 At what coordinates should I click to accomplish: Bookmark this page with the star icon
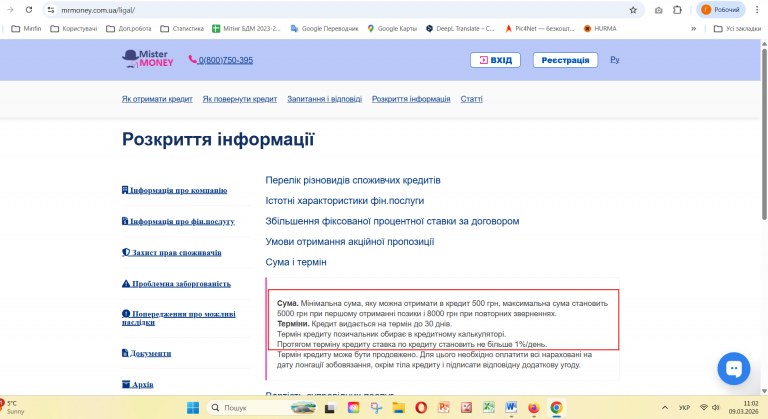[x=633, y=10]
